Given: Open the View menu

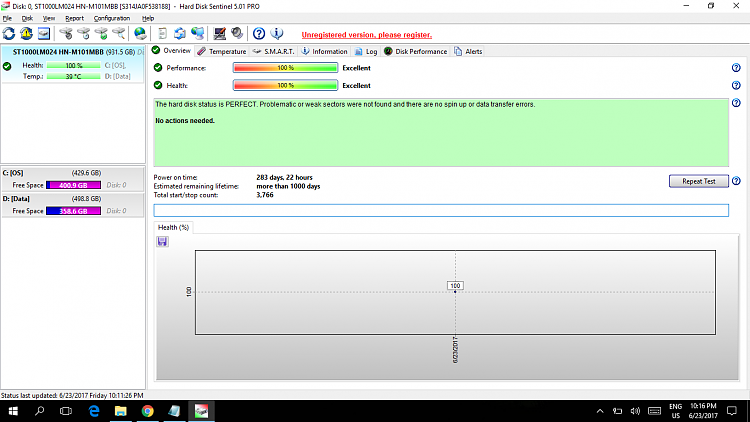Looking at the screenshot, I should pyautogui.click(x=48, y=18).
